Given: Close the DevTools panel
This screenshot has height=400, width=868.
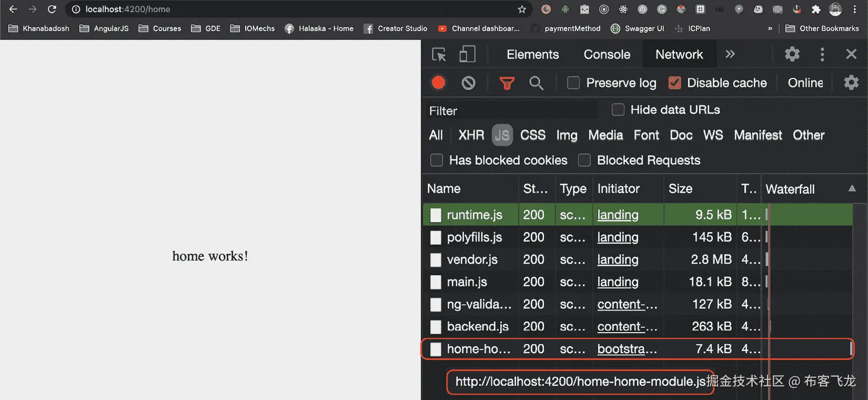Looking at the screenshot, I should click(x=851, y=54).
